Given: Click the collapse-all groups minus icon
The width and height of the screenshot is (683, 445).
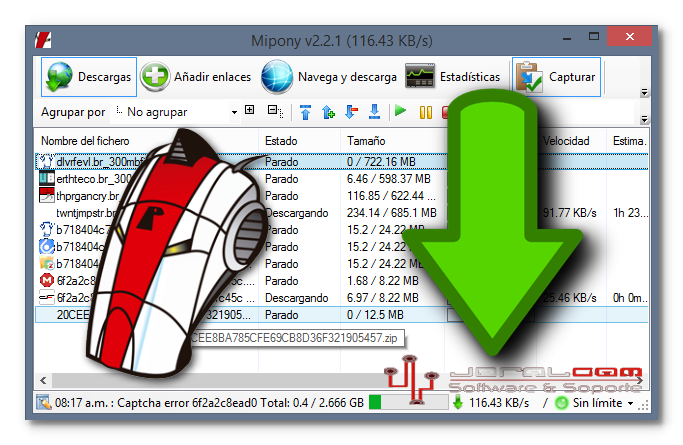Looking at the screenshot, I should click(275, 111).
